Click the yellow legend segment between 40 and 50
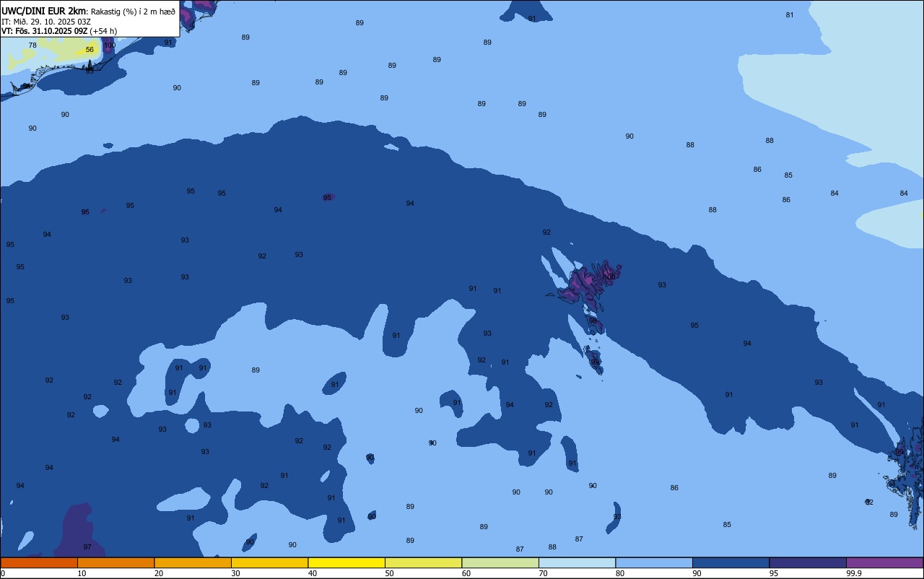924x579 pixels. click(346, 562)
